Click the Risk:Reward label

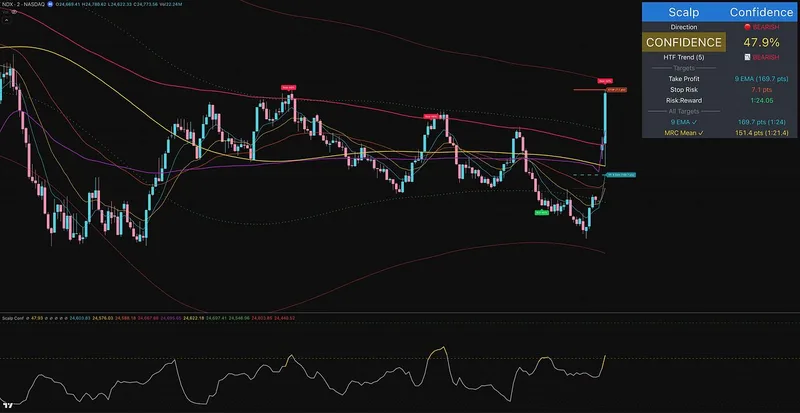(684, 101)
